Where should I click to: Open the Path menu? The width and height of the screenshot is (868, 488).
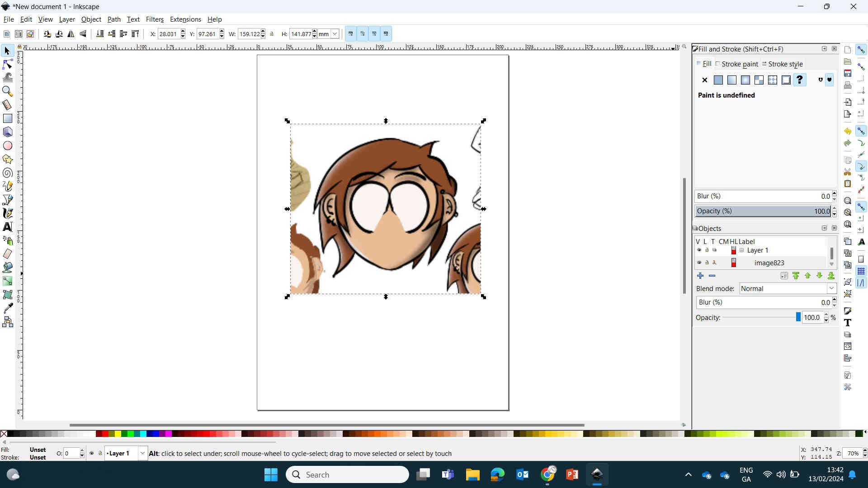click(114, 19)
